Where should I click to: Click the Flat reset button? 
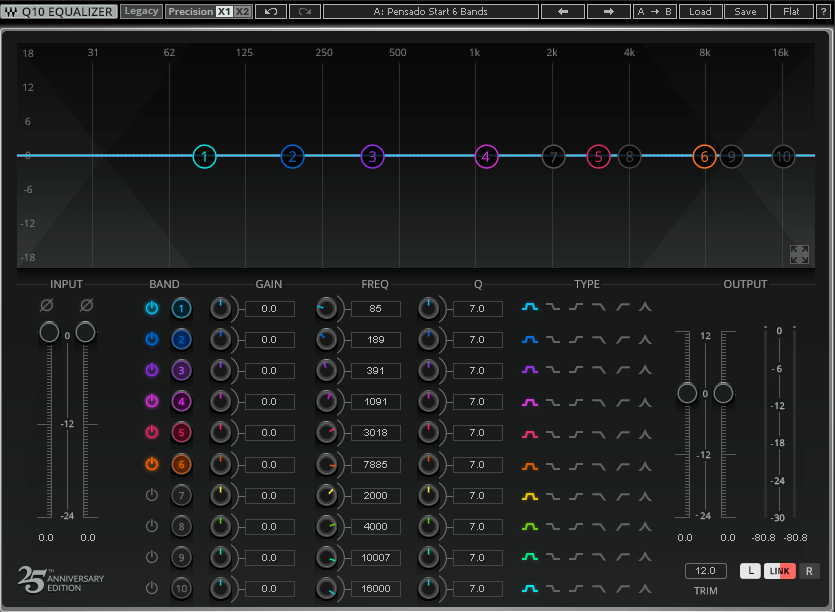[x=791, y=11]
